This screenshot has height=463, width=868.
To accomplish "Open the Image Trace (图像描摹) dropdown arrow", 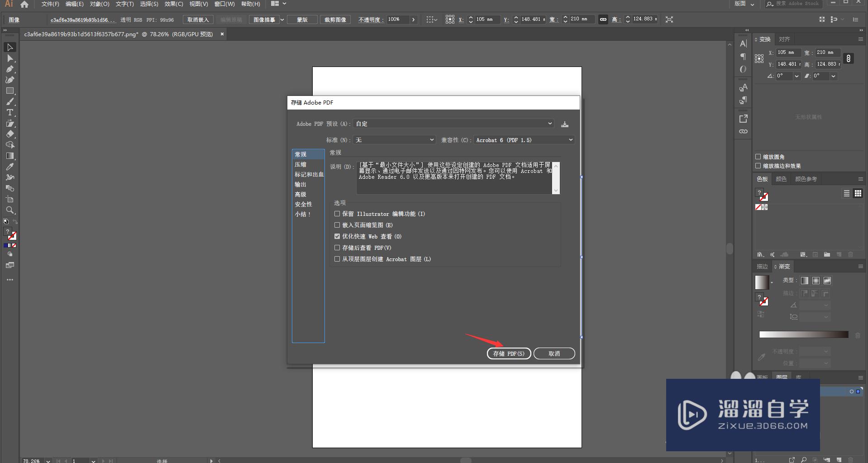I will (x=282, y=19).
